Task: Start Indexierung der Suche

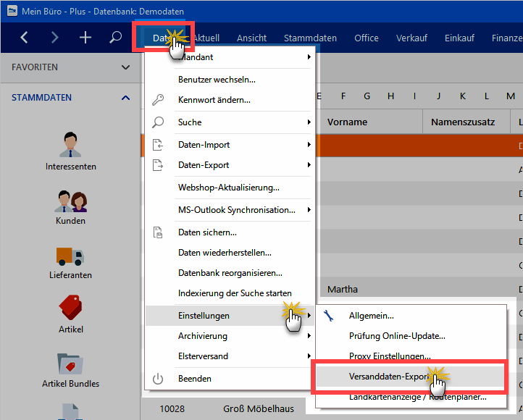Action: [230, 293]
